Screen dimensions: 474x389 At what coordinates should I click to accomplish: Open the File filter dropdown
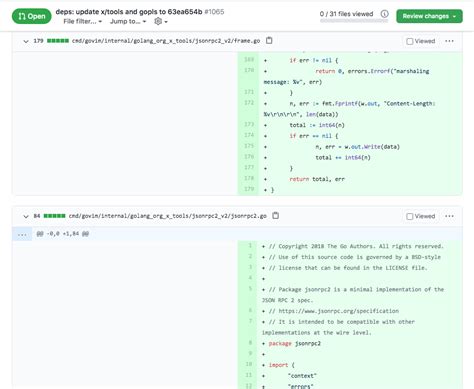[x=82, y=21]
